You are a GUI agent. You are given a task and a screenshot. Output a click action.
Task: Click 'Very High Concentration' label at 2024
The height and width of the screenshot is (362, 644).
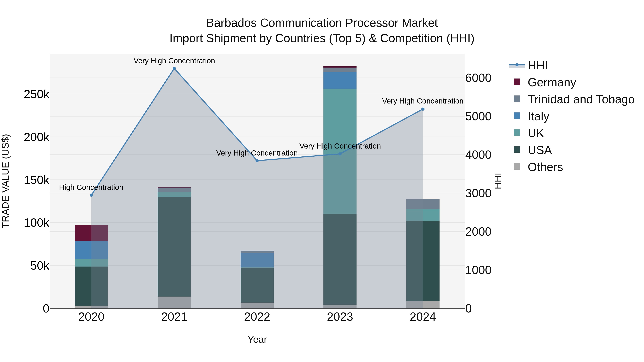423,101
